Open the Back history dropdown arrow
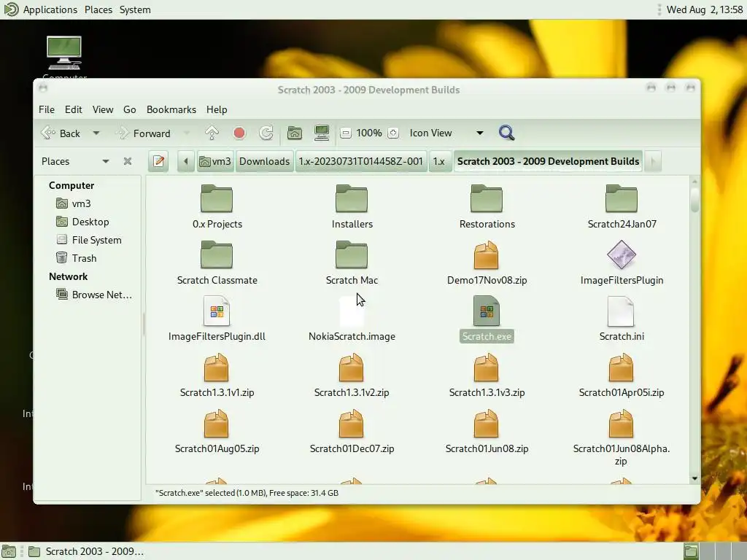This screenshot has height=560, width=747. [96, 133]
